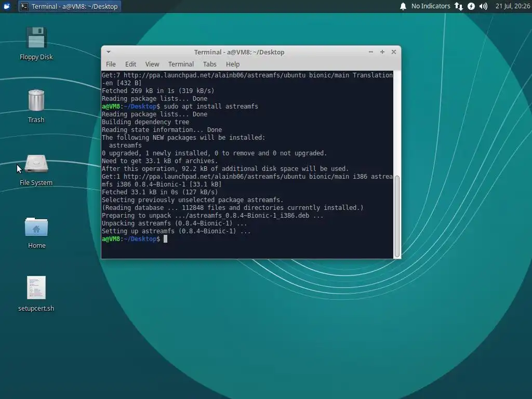Click the notification bell icon

point(403,6)
